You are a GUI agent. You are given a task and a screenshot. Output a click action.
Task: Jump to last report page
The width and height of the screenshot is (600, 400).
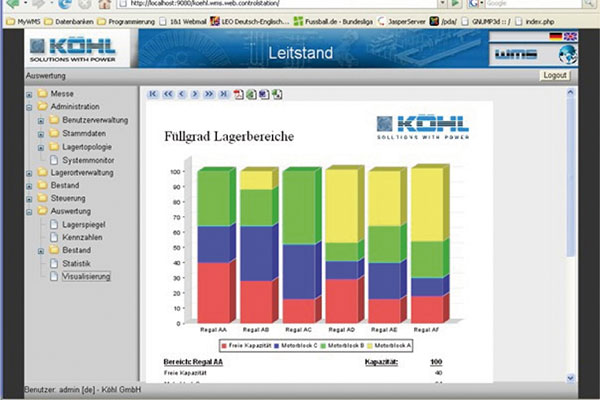point(222,95)
